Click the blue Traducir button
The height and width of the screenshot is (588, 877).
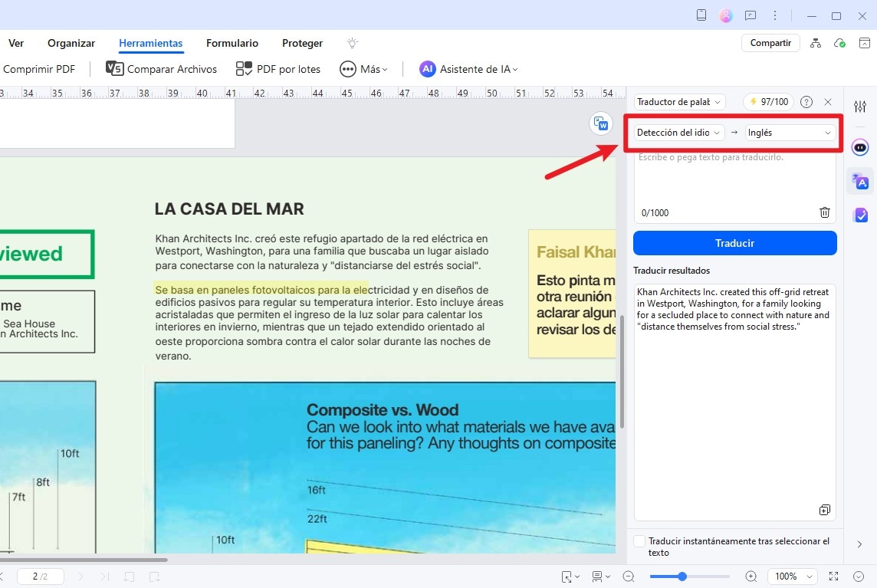(735, 243)
